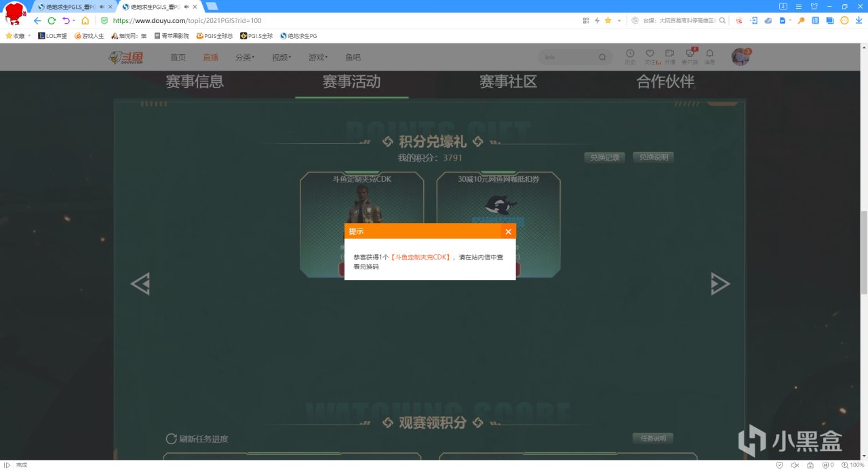This screenshot has width=868, height=470.
Task: Open the 兑换记录 button
Action: click(605, 157)
